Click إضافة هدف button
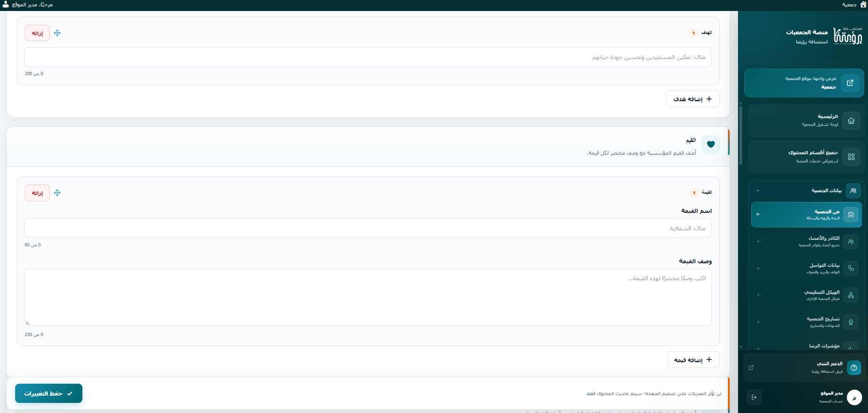Screen dimensions: 868x413 [x=693, y=99]
